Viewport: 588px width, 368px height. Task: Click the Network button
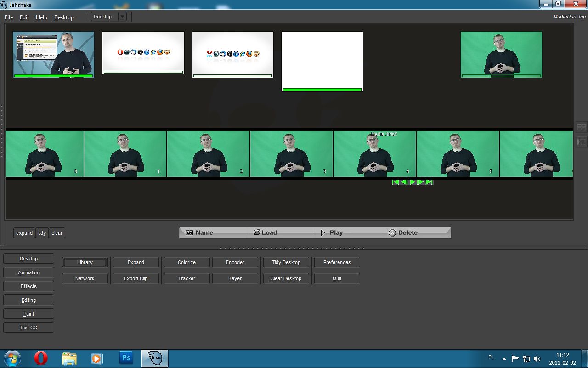tap(85, 278)
